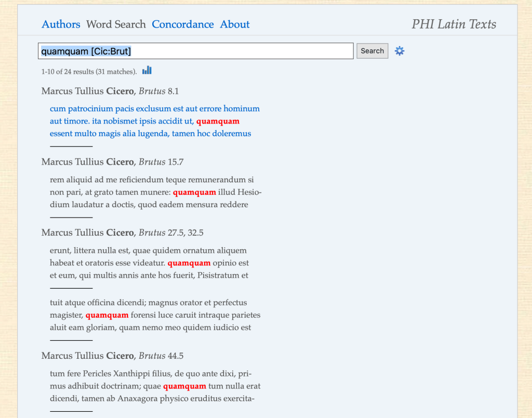
Task: Click the passage line starting 'cum patrocinium pacis'
Action: pyautogui.click(x=154, y=109)
